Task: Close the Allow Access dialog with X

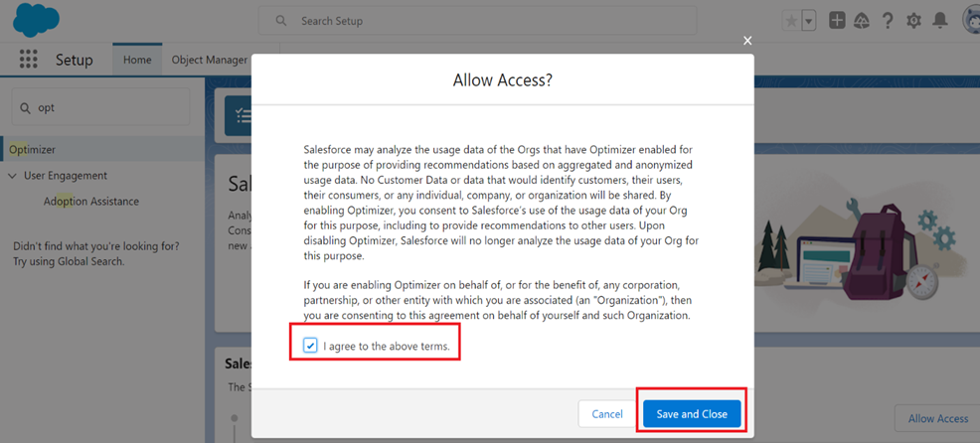Action: coord(746,41)
